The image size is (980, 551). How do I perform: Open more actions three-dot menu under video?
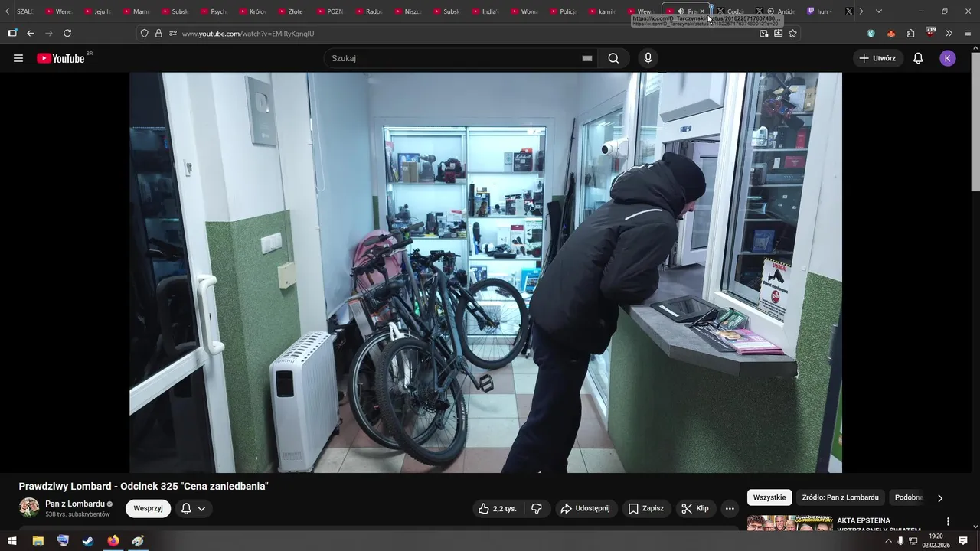730,508
